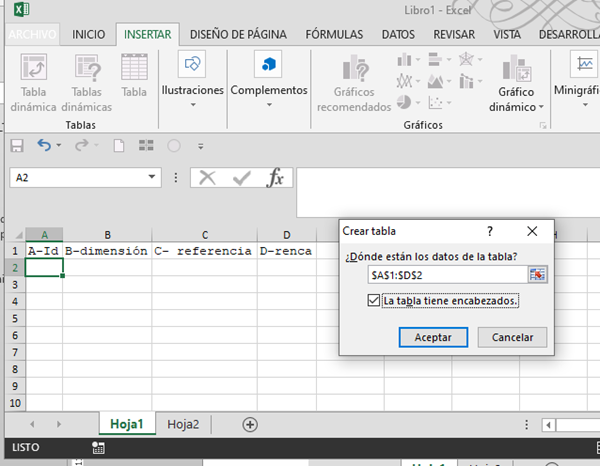Select cell containing 'C- referencia'
Screen dimensions: 600x466
(204, 251)
